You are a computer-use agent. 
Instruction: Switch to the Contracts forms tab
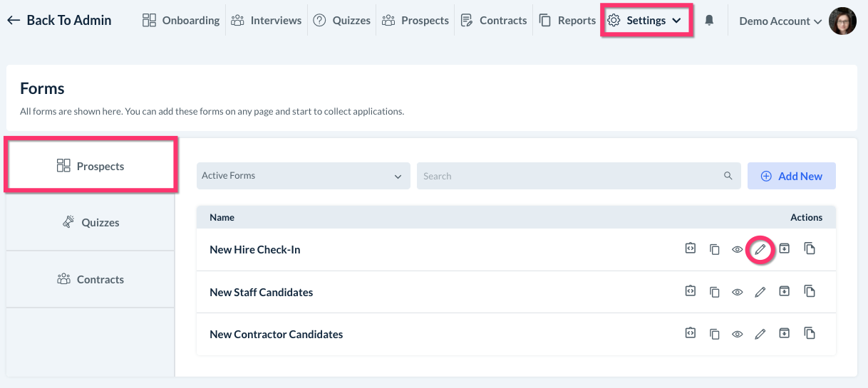(x=91, y=280)
